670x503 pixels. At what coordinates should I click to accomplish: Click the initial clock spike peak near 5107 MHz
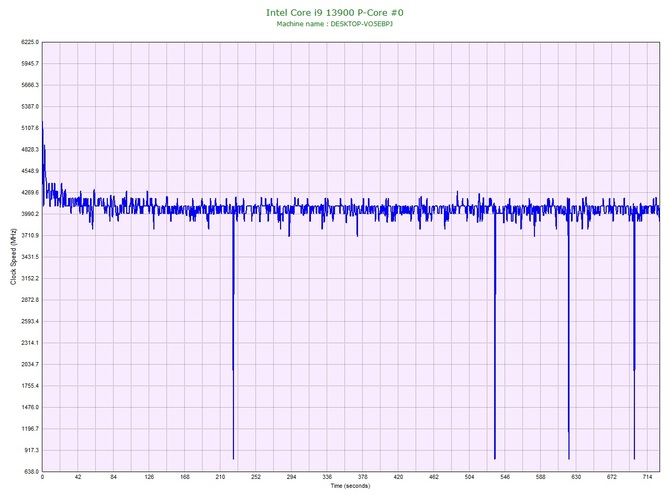coord(42,123)
